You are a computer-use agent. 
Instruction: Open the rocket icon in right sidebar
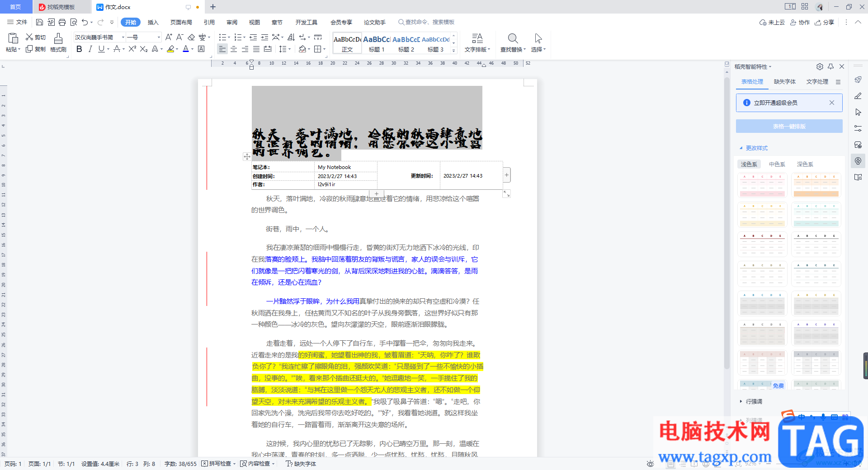858,80
